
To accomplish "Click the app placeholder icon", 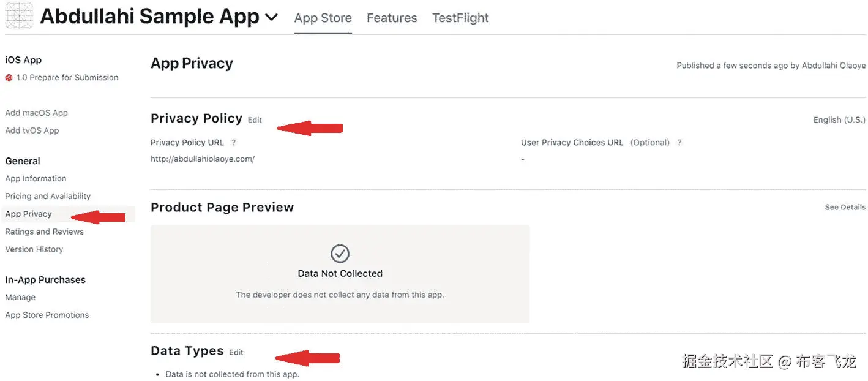I will 19,17.
